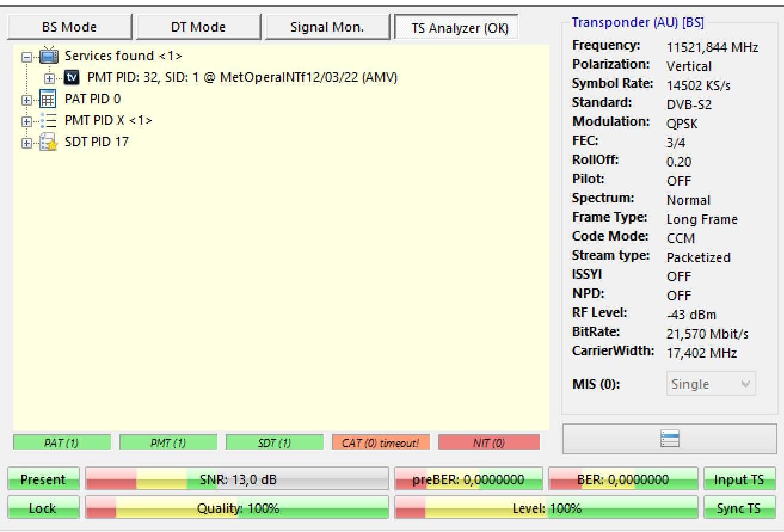Image resolution: width=784 pixels, height=532 pixels.
Task: Click the tv icon beside PMT PID 32
Action: coord(72,78)
